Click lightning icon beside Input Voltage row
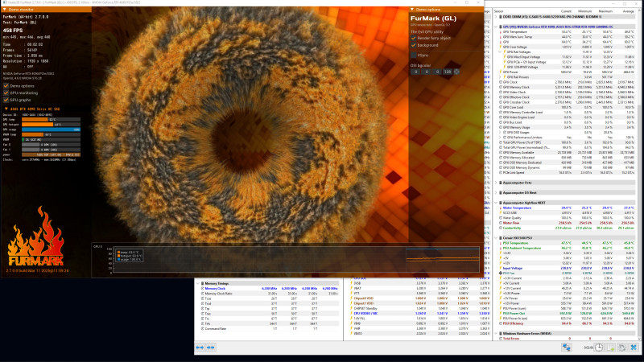Image resolution: width=644 pixels, height=362 pixels. (x=501, y=268)
